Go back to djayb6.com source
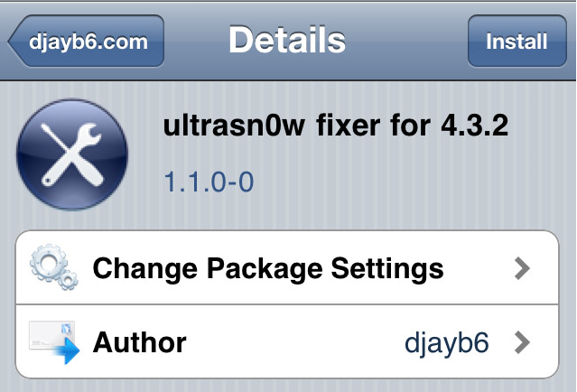Image resolution: width=577 pixels, height=392 pixels. 86,41
